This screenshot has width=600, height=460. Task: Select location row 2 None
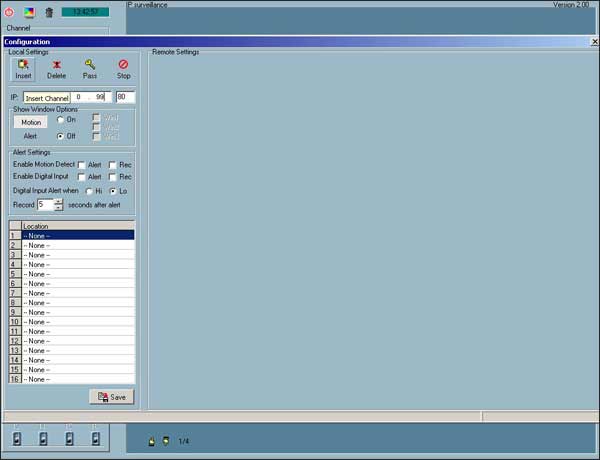78,245
